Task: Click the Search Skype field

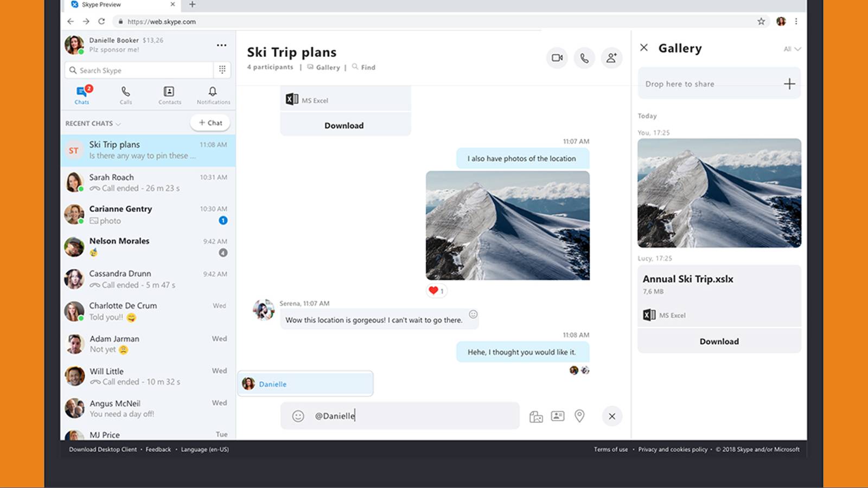Action: tap(141, 70)
